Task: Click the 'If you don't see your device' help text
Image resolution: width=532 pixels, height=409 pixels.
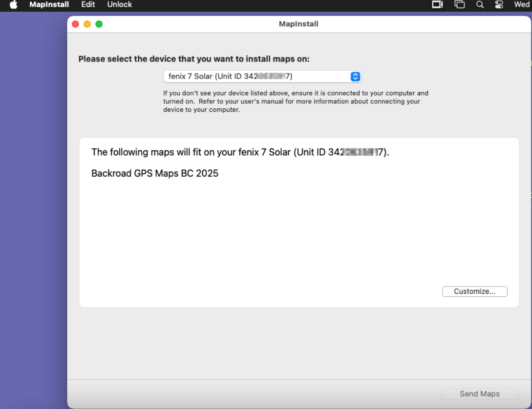Action: click(296, 102)
